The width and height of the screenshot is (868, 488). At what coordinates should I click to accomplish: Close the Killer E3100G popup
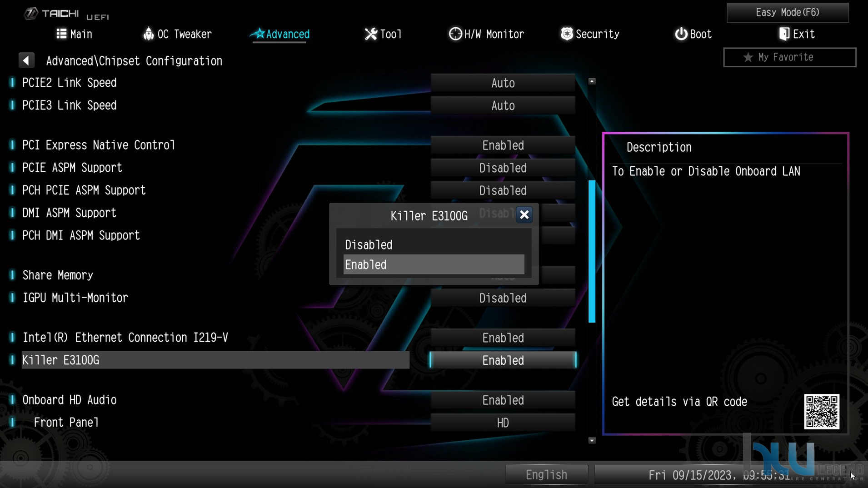pos(524,215)
